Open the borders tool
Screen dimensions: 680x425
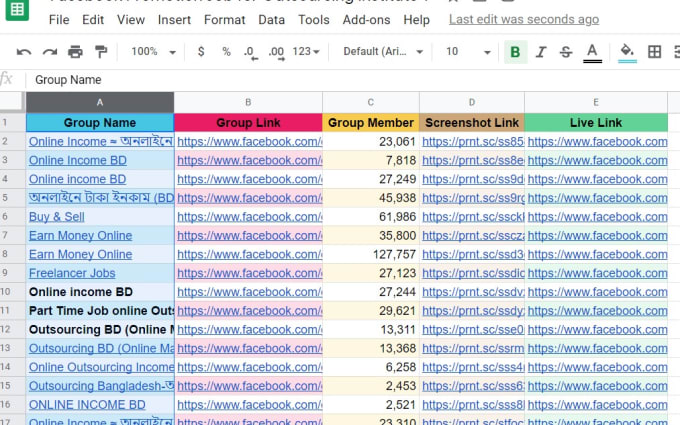click(654, 52)
